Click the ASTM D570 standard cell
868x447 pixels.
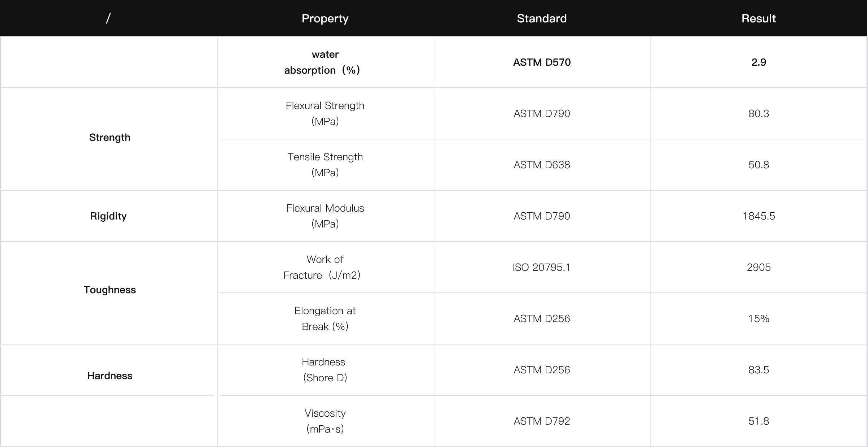[542, 62]
